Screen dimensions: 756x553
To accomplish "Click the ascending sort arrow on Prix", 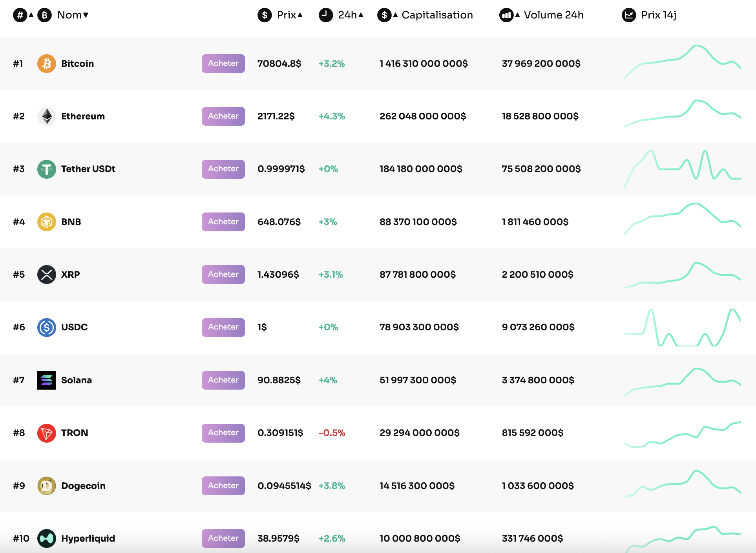I will [300, 15].
